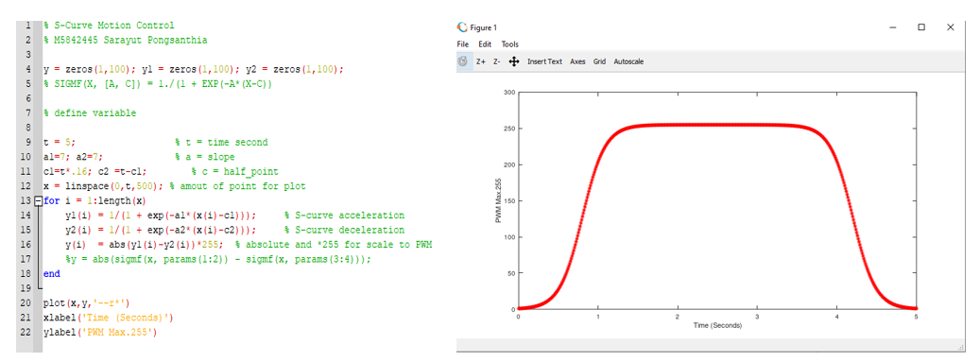Viewport: 980px width, 362px height.
Task: Toggle the Grid on the plot
Action: 599,61
